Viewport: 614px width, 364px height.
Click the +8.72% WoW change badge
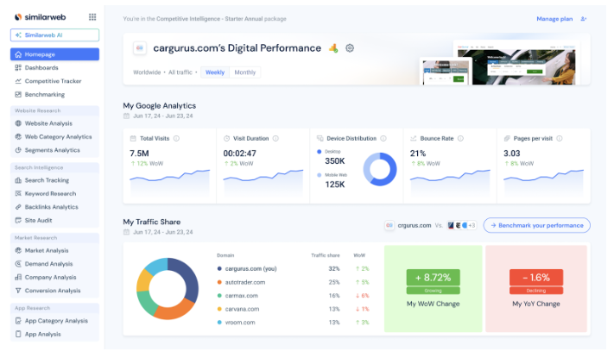point(434,278)
